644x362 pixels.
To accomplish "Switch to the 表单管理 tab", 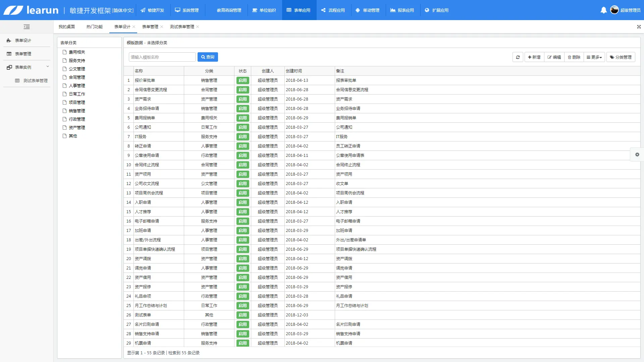I will point(150,27).
